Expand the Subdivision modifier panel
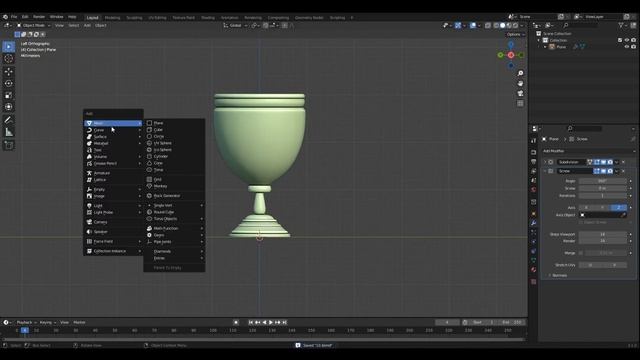 click(545, 162)
